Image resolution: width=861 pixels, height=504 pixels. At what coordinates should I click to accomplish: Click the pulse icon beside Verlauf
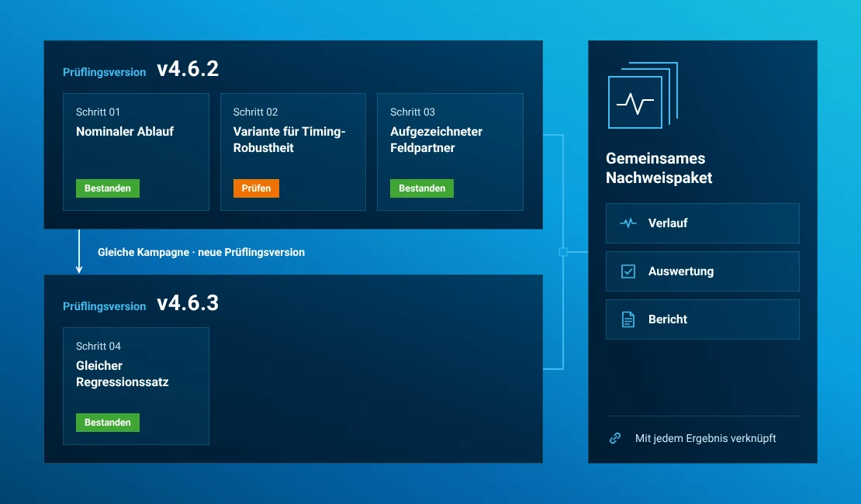(x=628, y=223)
